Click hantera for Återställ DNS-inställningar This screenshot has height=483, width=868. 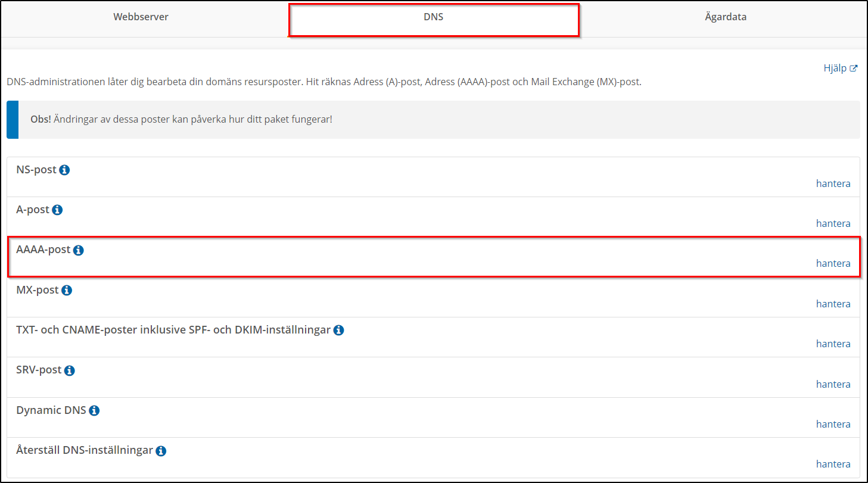833,464
